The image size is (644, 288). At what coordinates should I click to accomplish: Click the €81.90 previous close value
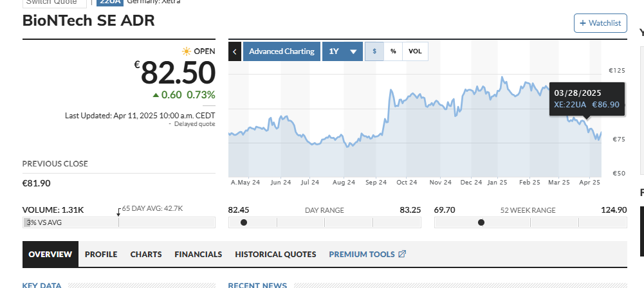pos(37,183)
